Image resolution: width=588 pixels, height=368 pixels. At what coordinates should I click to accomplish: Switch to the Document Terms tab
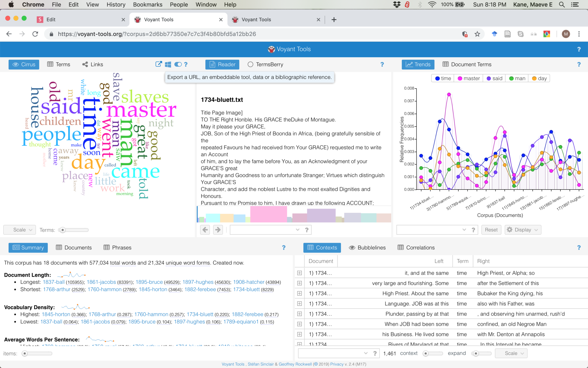point(467,64)
